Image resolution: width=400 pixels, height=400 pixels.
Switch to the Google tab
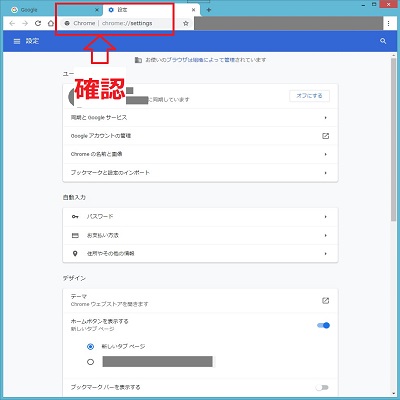tap(55, 10)
